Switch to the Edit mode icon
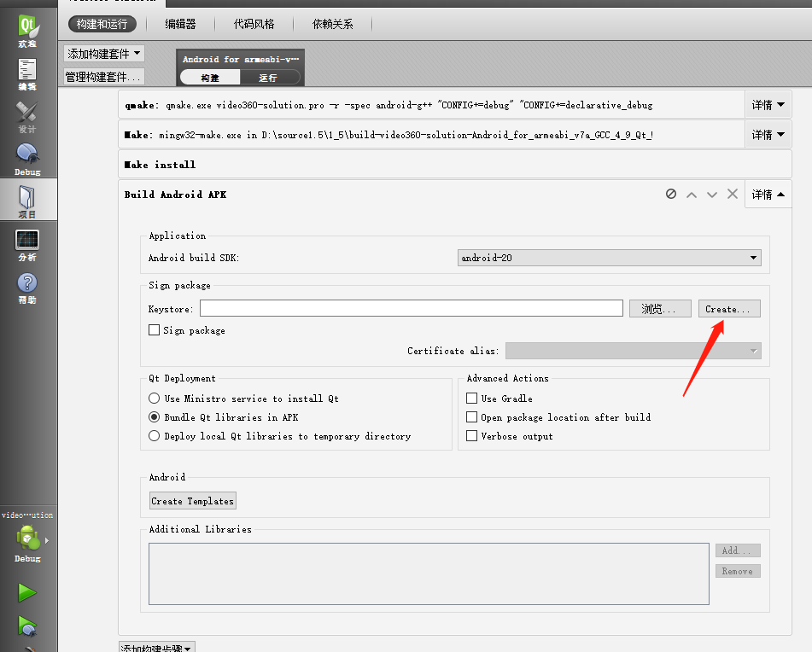812x652 pixels. 28,74
